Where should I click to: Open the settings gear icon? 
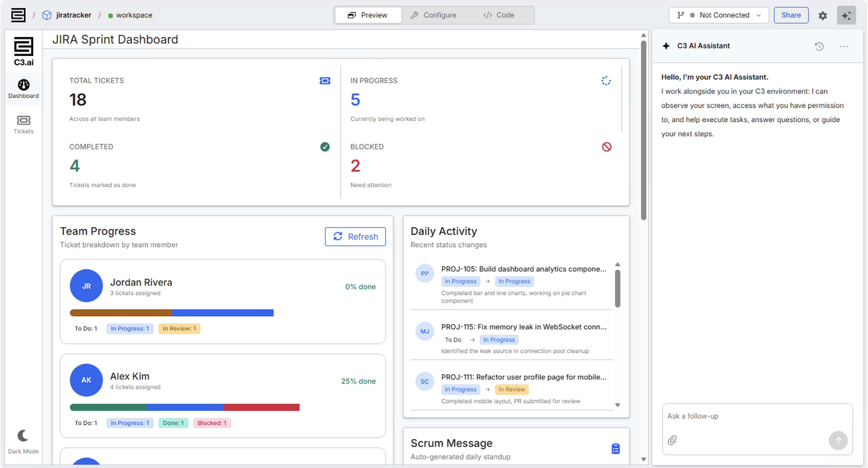tap(823, 15)
